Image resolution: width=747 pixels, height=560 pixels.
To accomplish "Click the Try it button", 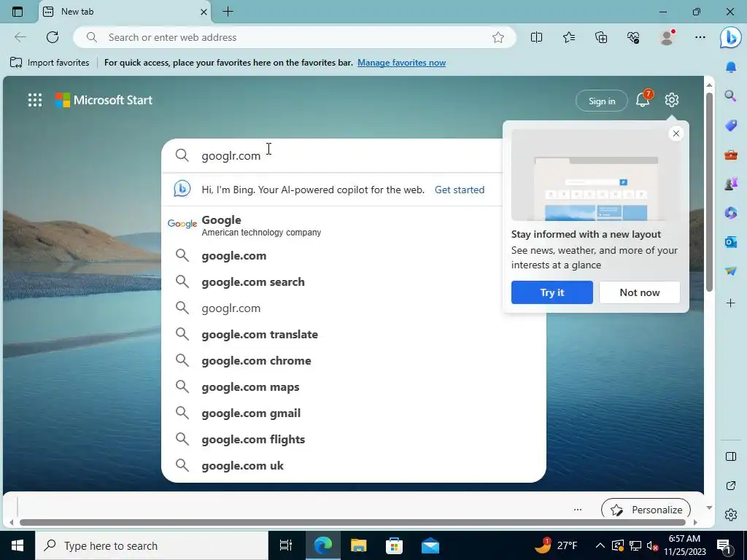I will point(551,292).
